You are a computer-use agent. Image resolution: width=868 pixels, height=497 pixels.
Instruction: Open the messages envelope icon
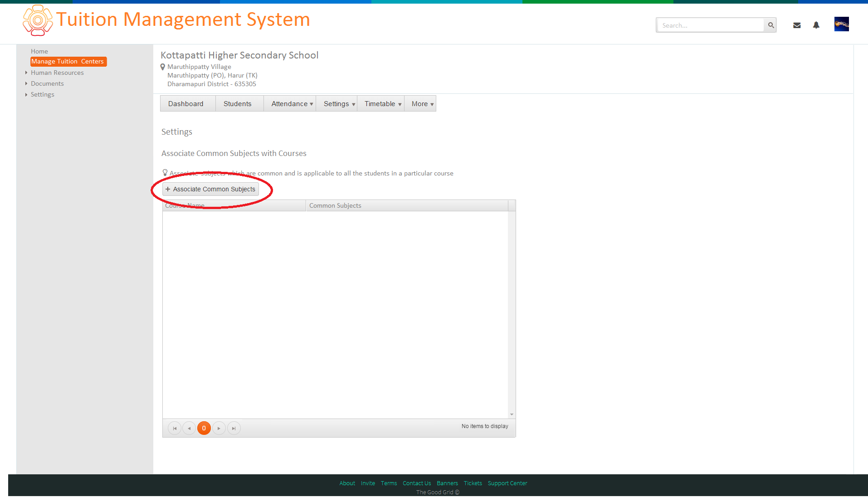(x=797, y=25)
